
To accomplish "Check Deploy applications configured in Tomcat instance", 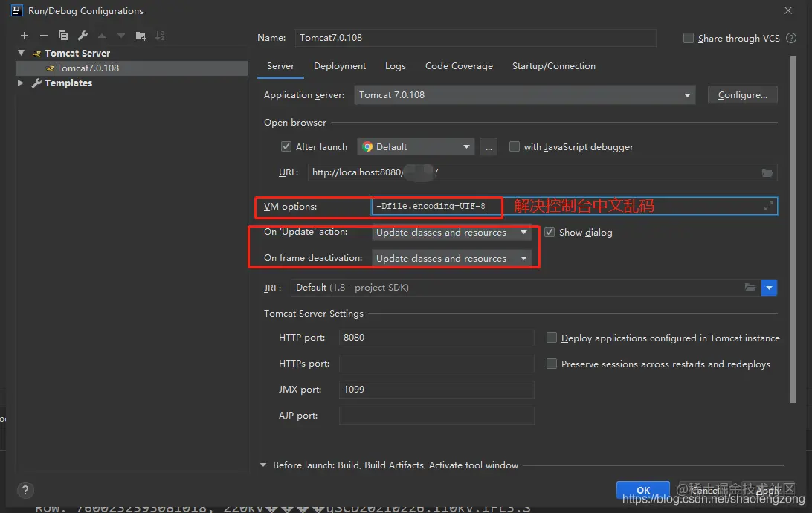I will pos(552,338).
